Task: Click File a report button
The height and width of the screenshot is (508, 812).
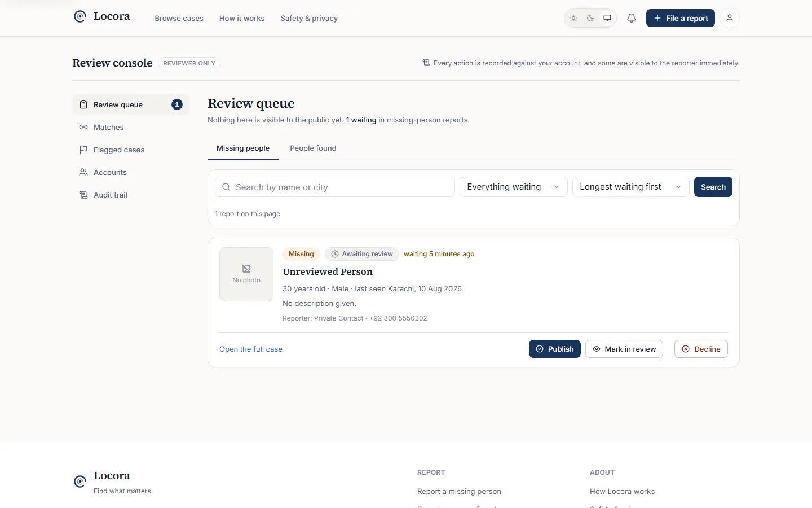Action: click(681, 18)
